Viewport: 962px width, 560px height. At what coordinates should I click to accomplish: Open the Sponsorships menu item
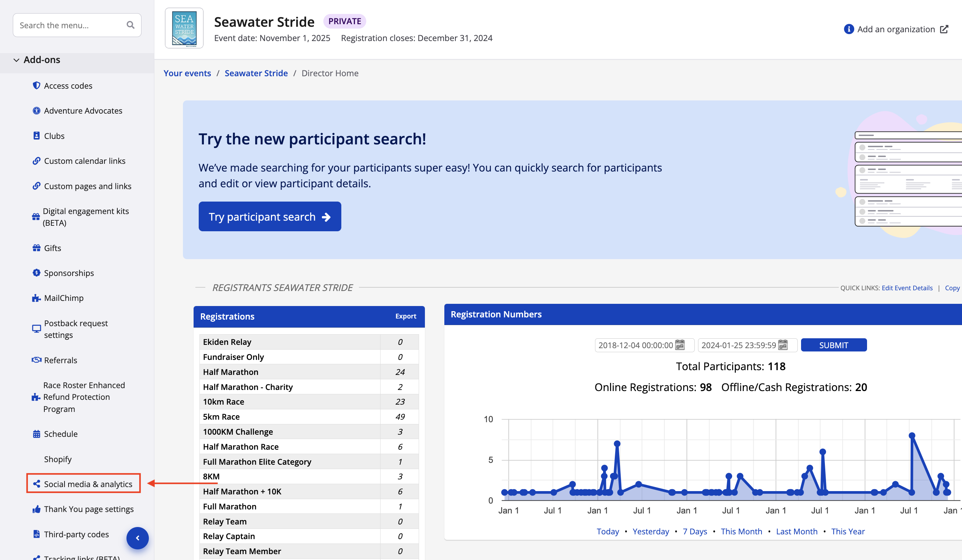pyautogui.click(x=69, y=273)
